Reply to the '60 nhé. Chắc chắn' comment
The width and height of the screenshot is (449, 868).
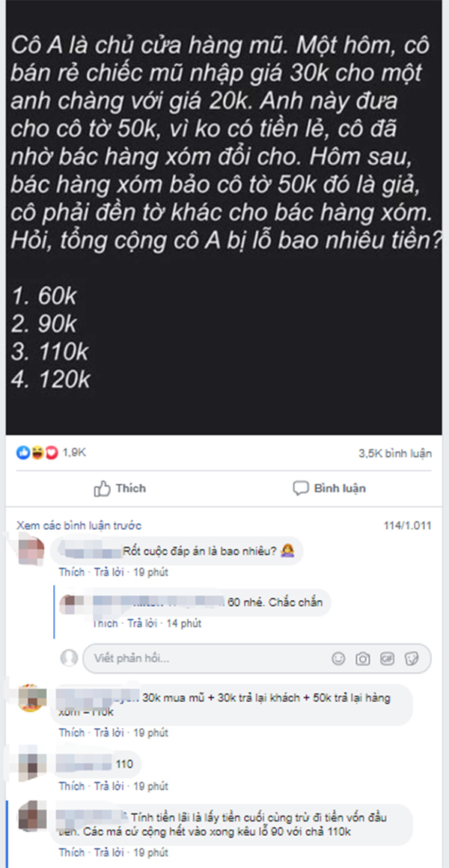click(x=142, y=623)
